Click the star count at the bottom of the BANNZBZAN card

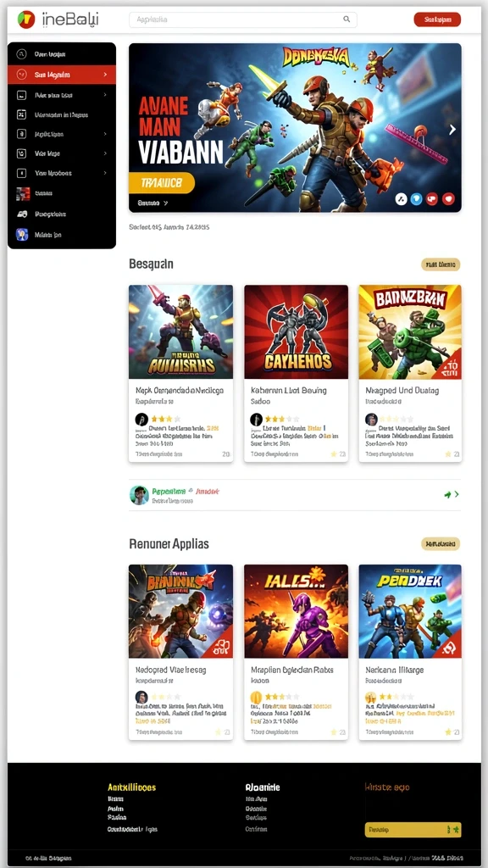pos(452,454)
